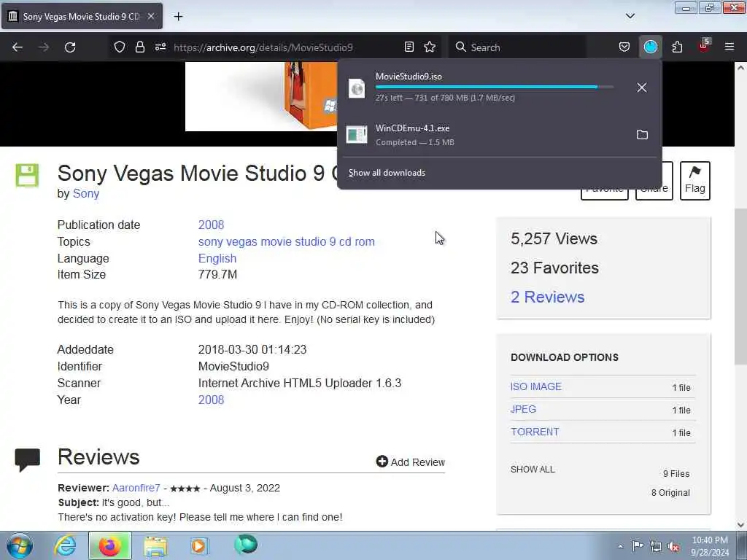This screenshot has height=560, width=747.
Task: Open the English language link
Action: pos(217,258)
